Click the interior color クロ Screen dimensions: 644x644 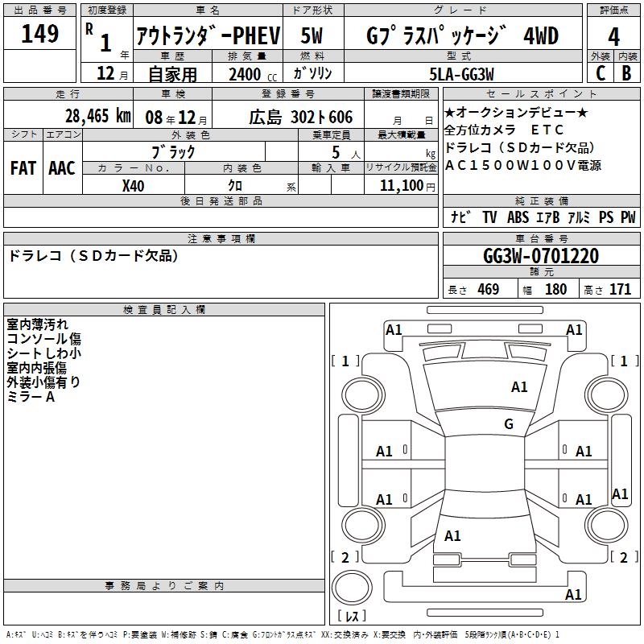click(235, 186)
